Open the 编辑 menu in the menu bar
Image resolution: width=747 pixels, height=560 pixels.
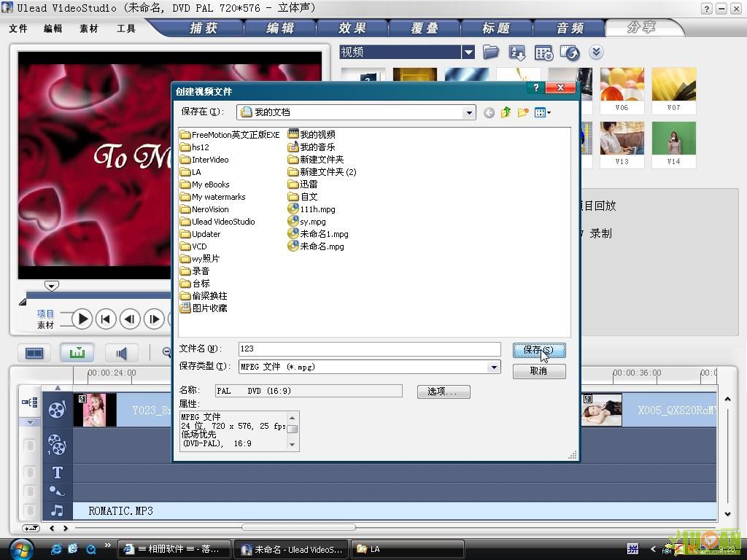53,28
